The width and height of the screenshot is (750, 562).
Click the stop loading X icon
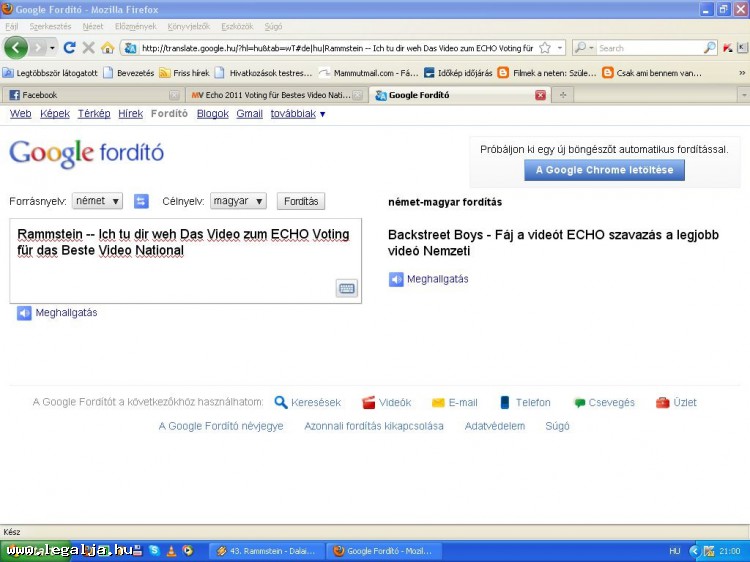tap(88, 47)
